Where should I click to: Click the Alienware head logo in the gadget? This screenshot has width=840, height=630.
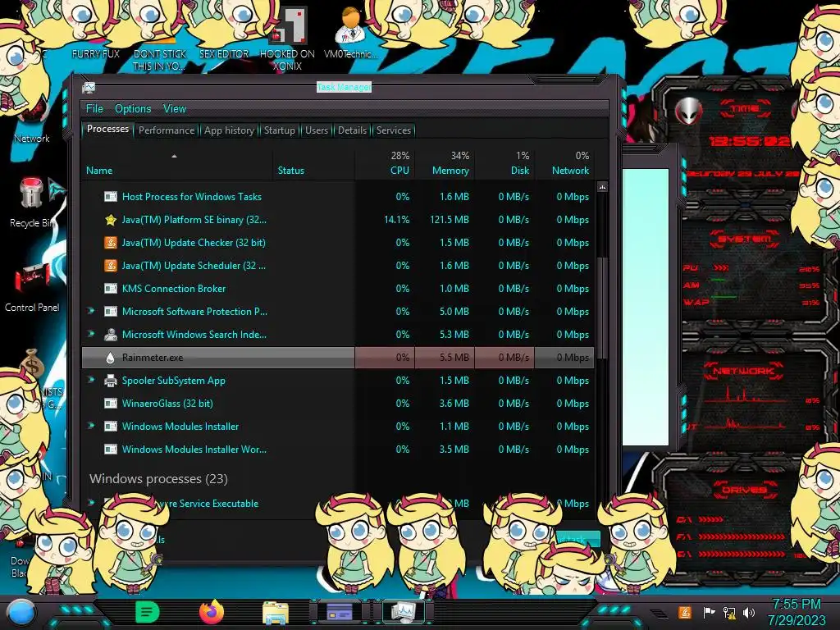coord(688,112)
